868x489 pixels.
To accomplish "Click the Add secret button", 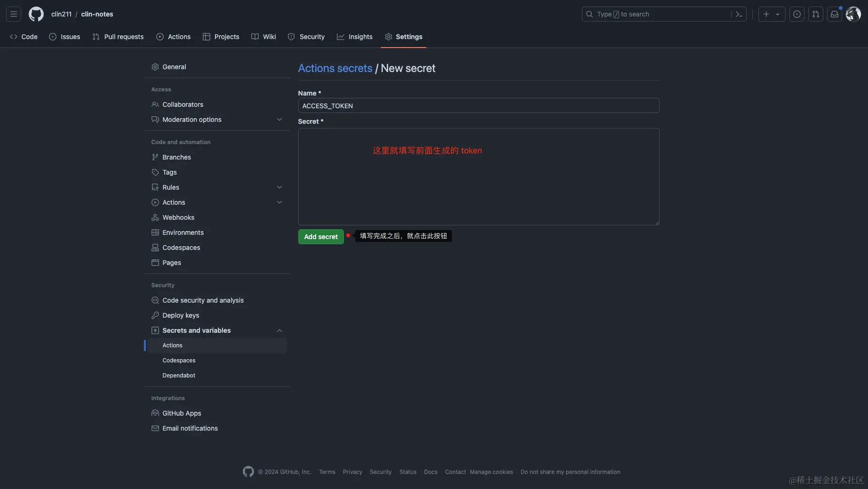I will tap(321, 237).
